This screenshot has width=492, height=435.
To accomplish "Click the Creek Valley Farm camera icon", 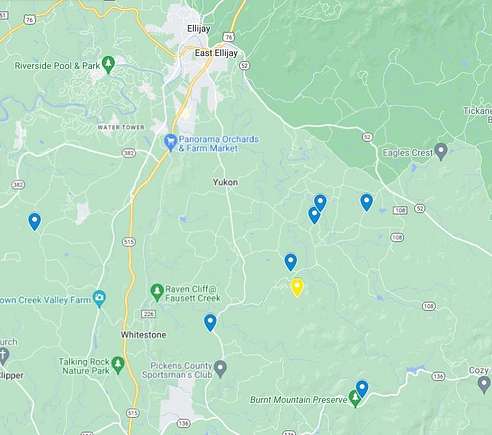I will 99,298.
